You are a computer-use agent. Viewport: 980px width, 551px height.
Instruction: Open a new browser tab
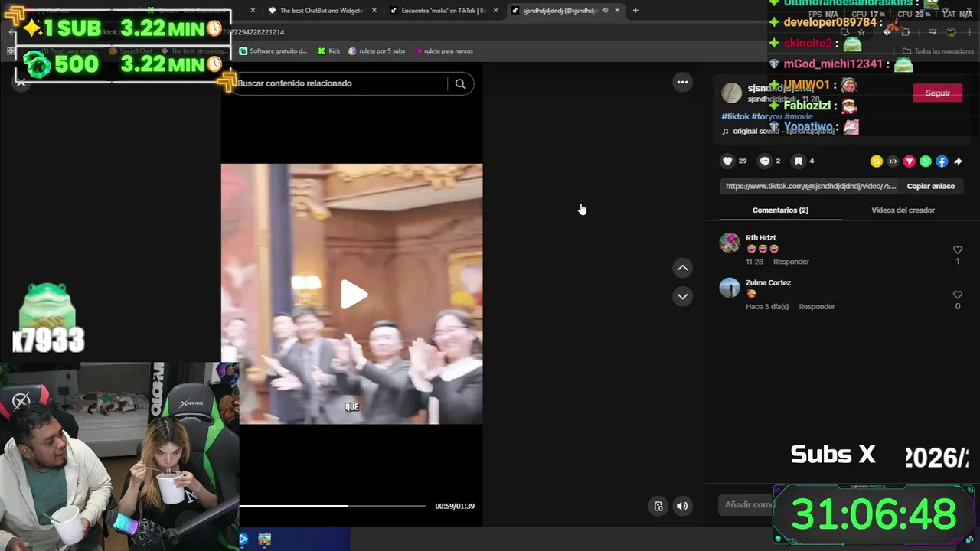(x=635, y=11)
